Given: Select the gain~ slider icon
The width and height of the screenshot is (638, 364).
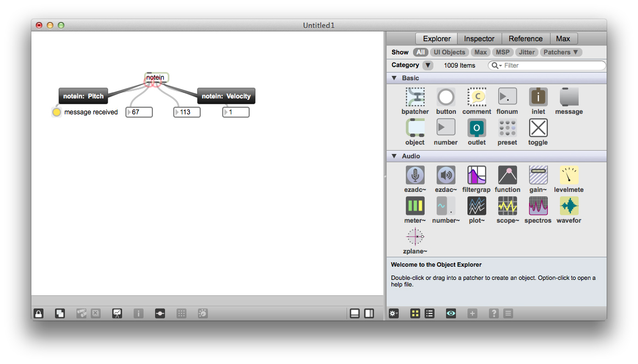Looking at the screenshot, I should point(538,175).
